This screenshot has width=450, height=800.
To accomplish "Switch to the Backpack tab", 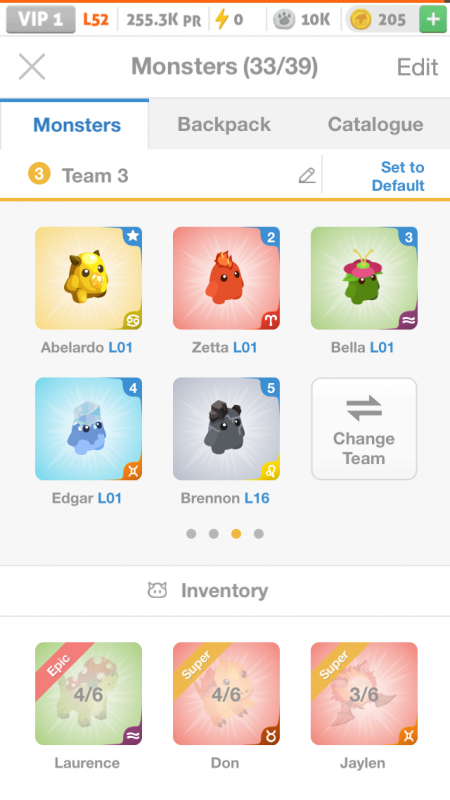I will (224, 124).
